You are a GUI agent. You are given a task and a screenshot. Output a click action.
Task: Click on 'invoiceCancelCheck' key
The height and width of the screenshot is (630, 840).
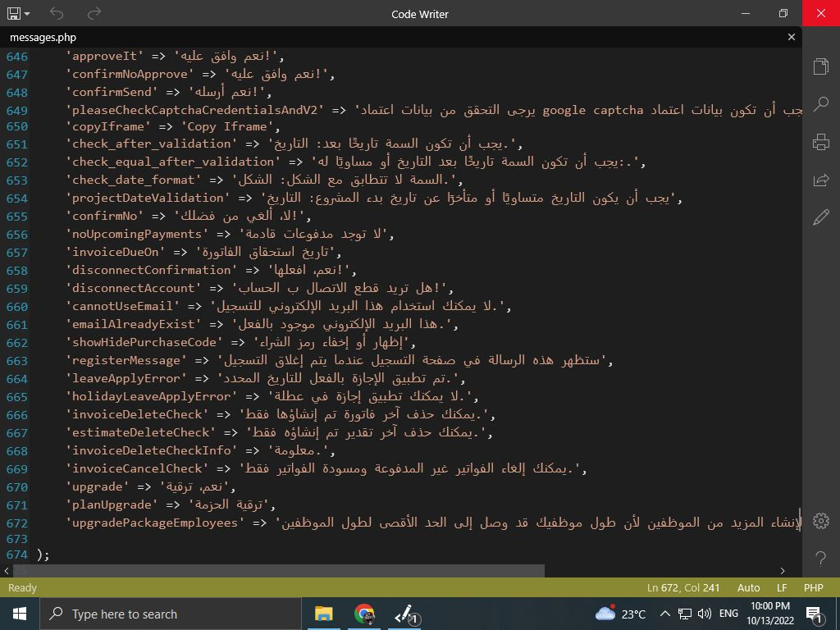coord(137,468)
